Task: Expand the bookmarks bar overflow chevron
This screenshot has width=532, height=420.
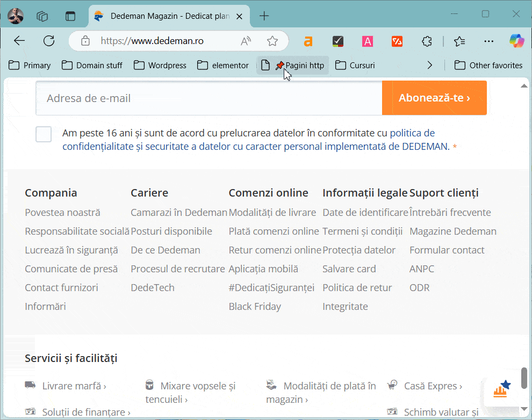Action: (429, 65)
